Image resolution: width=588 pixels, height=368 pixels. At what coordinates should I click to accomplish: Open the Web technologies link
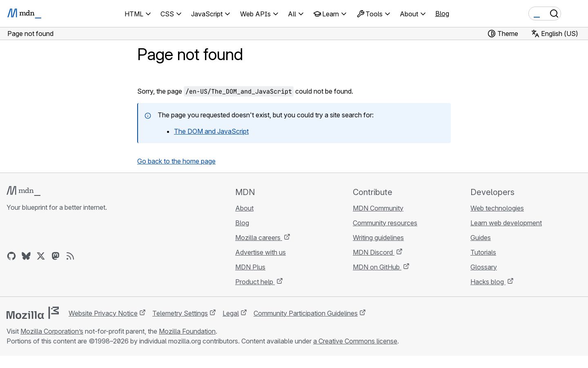[497, 208]
